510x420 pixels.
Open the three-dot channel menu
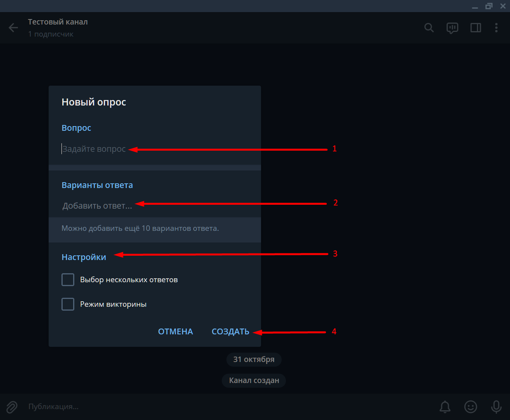[496, 28]
